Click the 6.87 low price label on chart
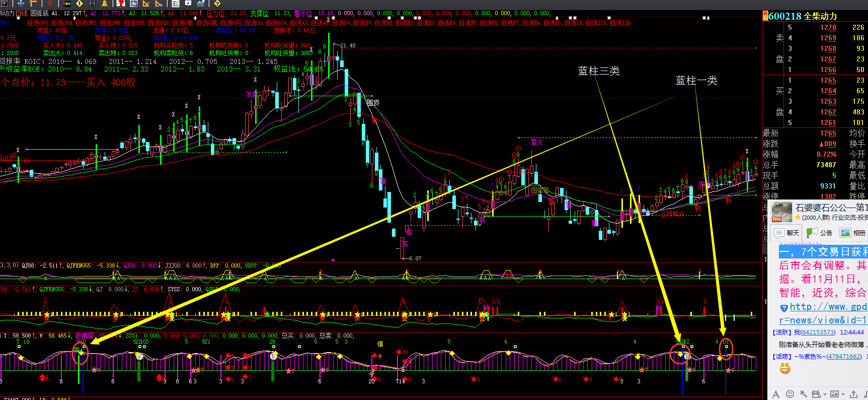868x400 pixels. [x=415, y=258]
